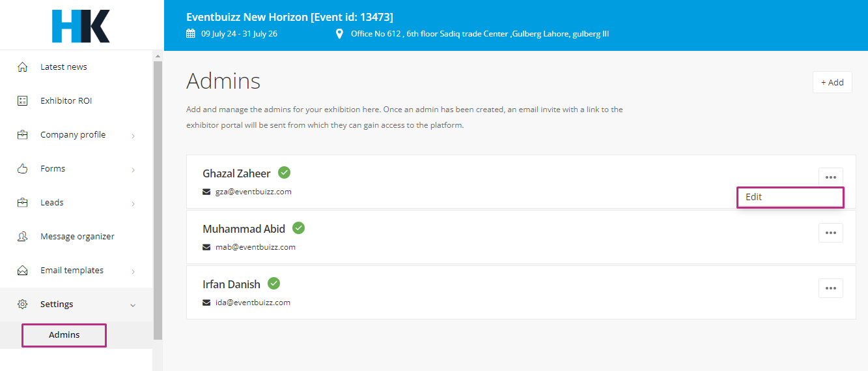The width and height of the screenshot is (868, 371).
Task: Open three-dots menu for Muhammad Abid
Action: [831, 233]
